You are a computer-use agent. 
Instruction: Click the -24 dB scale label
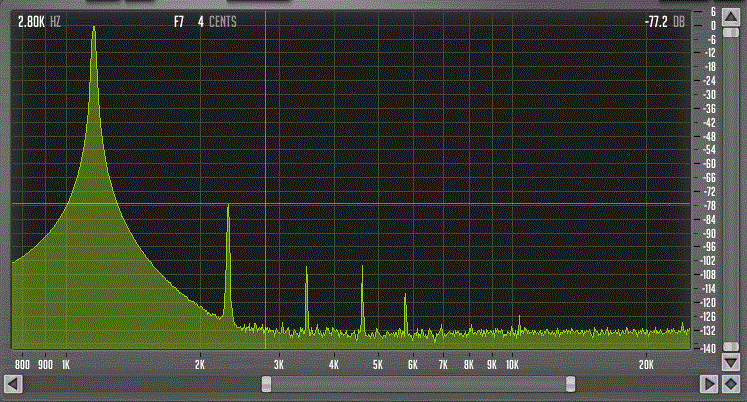tap(710, 80)
